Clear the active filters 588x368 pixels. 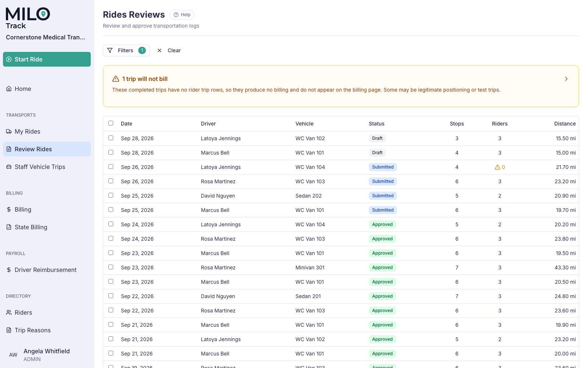[x=169, y=50]
